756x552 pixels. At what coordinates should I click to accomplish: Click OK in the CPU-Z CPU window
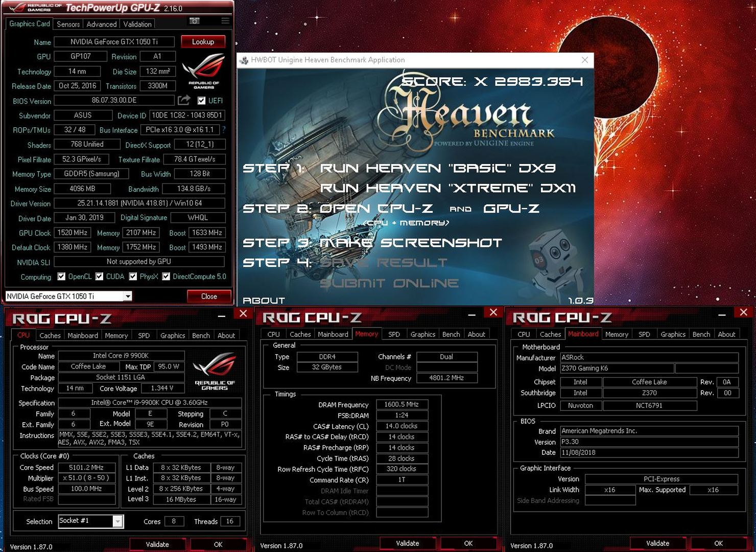tap(218, 544)
